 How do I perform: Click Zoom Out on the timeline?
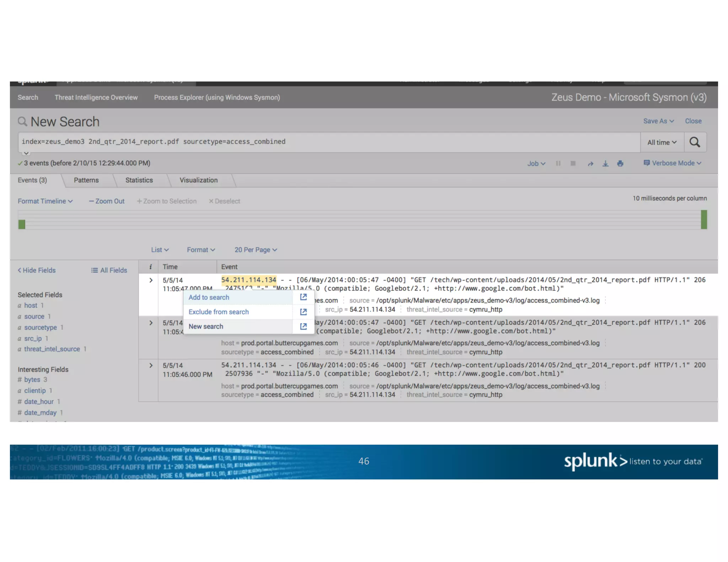tap(107, 201)
